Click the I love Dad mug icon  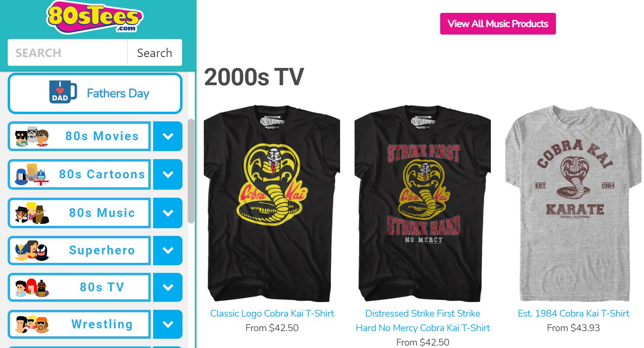point(63,92)
